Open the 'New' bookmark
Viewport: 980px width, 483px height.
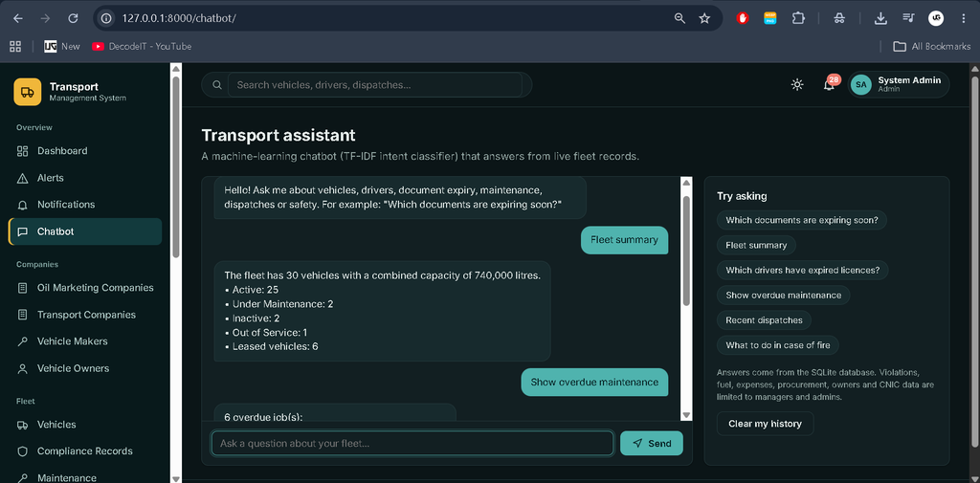point(62,46)
